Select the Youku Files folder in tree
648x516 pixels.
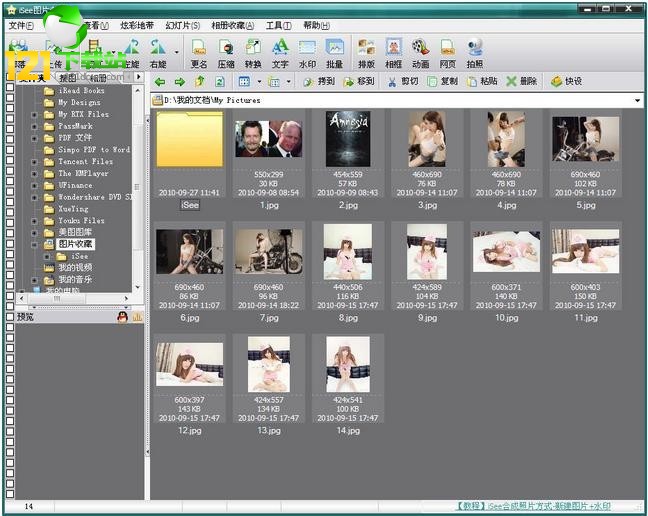click(x=80, y=220)
